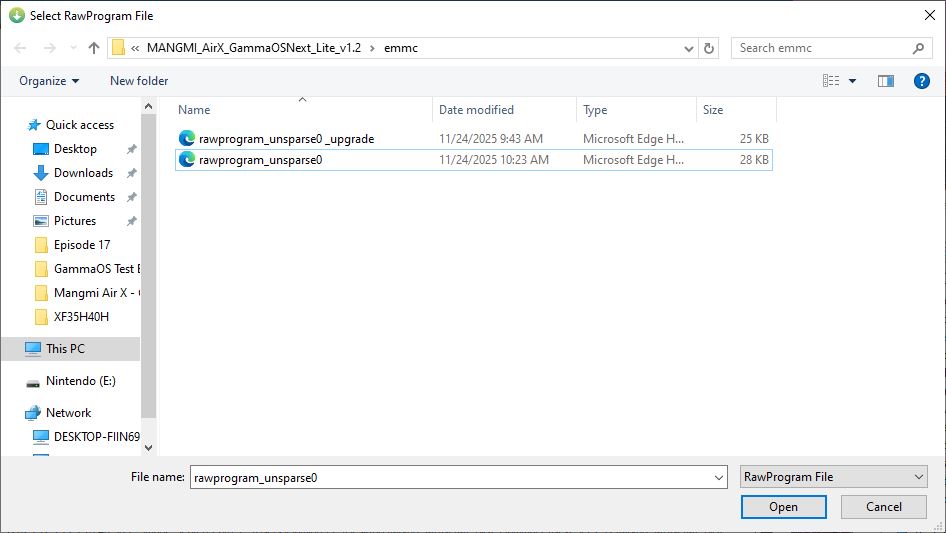This screenshot has width=946, height=533.
Task: Click the search magnifier icon
Action: [x=918, y=48]
